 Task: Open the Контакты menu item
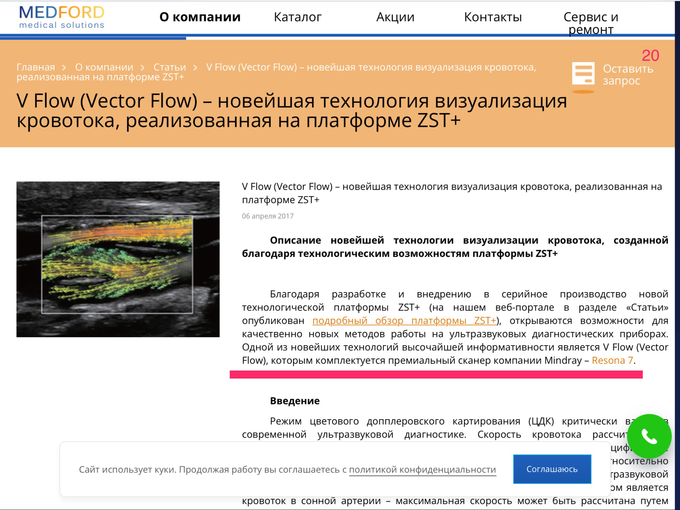[493, 17]
